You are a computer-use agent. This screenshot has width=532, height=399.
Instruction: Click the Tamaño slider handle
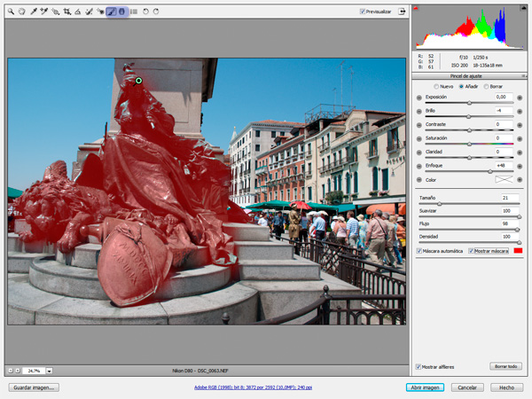coord(440,204)
